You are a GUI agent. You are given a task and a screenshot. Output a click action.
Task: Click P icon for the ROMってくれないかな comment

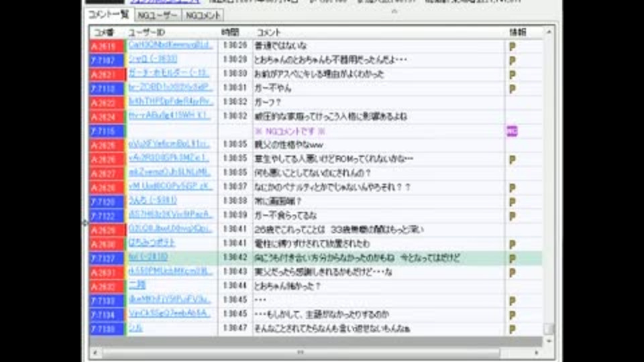(512, 160)
